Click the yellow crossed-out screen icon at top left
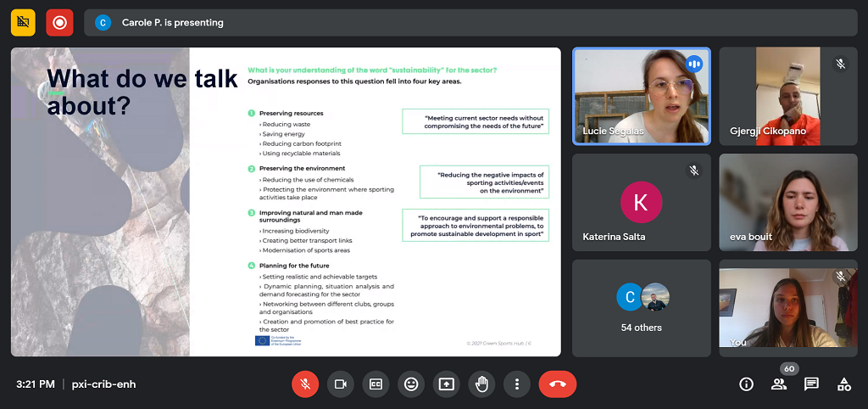Screen dimensions: 868x409 [x=23, y=23]
